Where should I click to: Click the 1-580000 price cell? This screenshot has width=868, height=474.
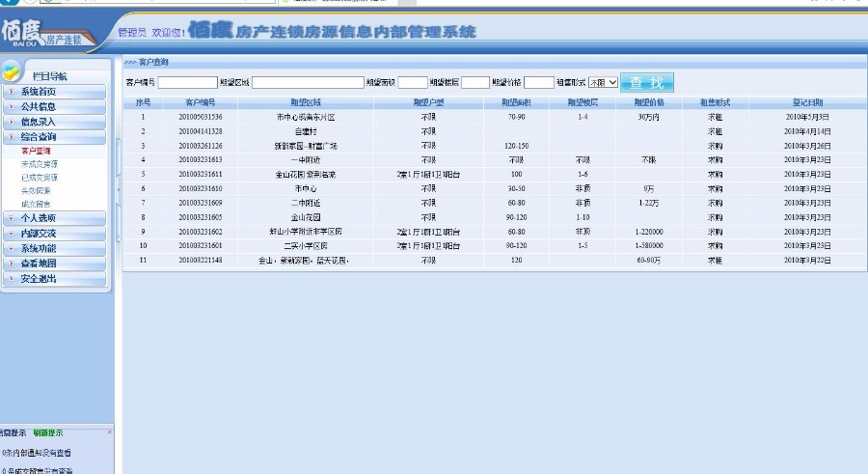coord(649,245)
